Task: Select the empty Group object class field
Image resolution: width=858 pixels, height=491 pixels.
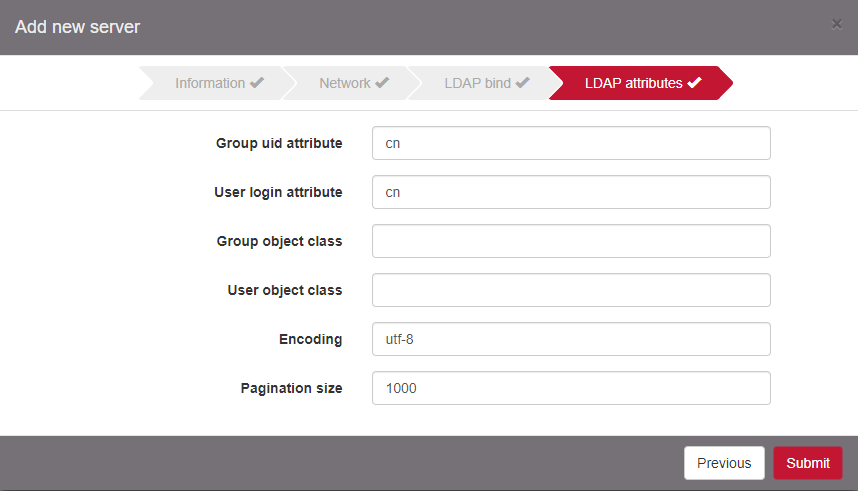Action: (570, 241)
